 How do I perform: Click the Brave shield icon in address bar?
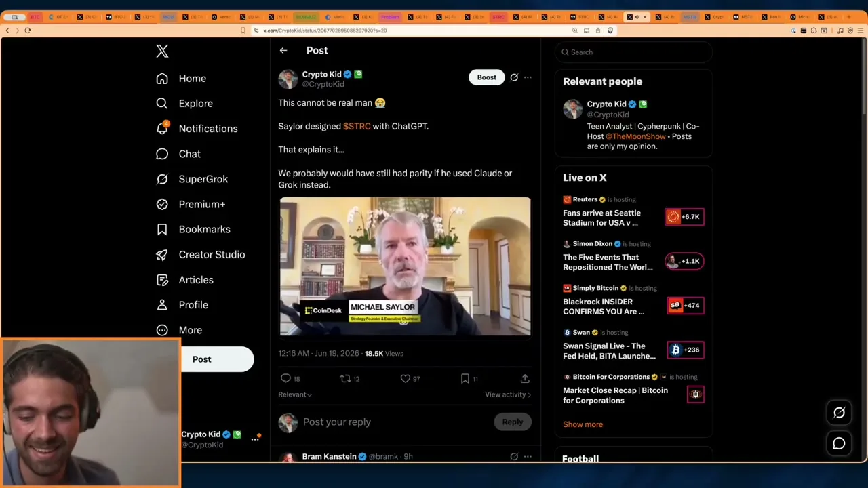(x=610, y=30)
